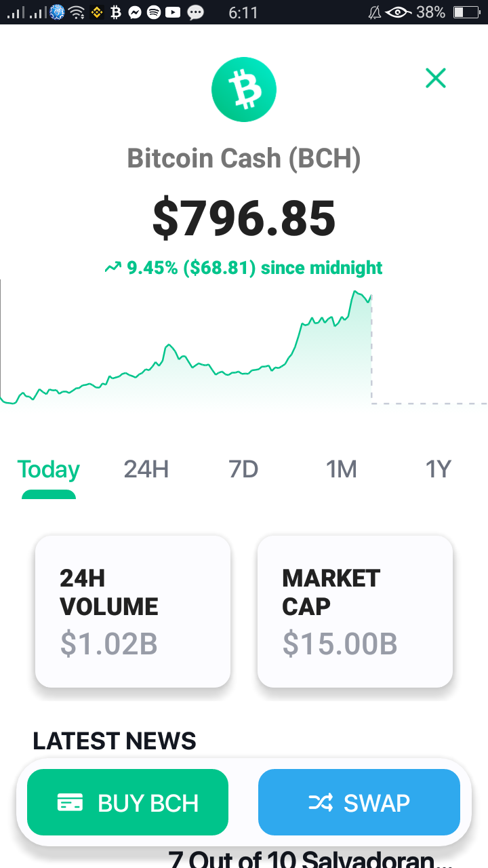Open the Market Cap card

coord(355,611)
